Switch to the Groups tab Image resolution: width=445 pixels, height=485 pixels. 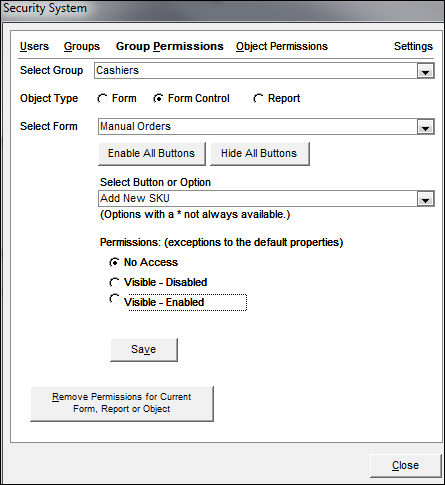[x=82, y=46]
